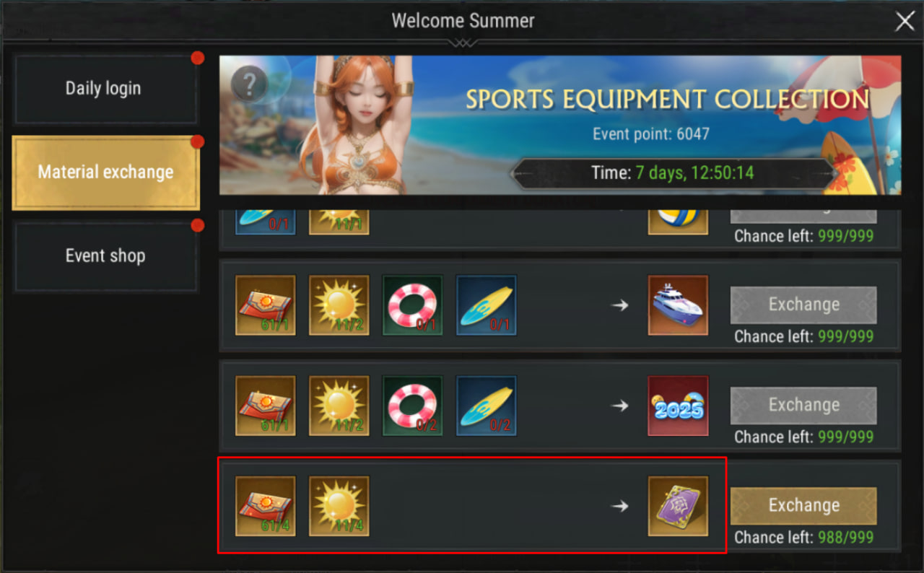Image resolution: width=924 pixels, height=573 pixels.
Task: Click the event countdown timer bar
Action: pyautogui.click(x=673, y=173)
